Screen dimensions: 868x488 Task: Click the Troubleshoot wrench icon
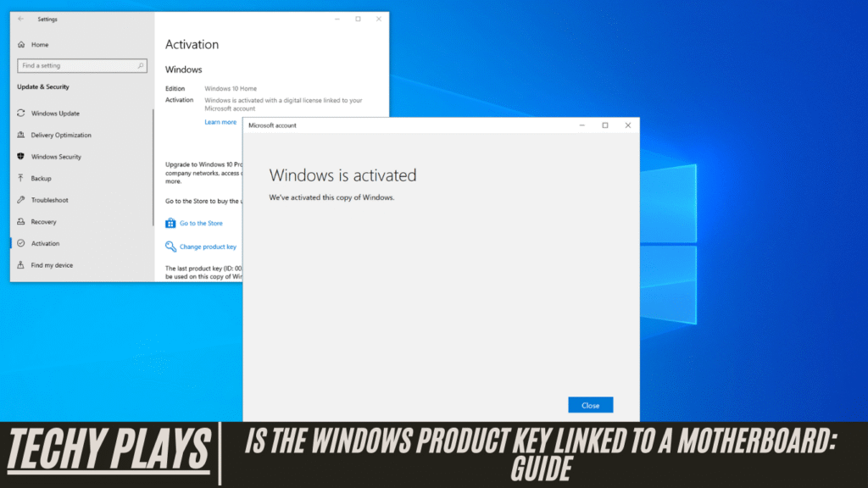pyautogui.click(x=21, y=200)
